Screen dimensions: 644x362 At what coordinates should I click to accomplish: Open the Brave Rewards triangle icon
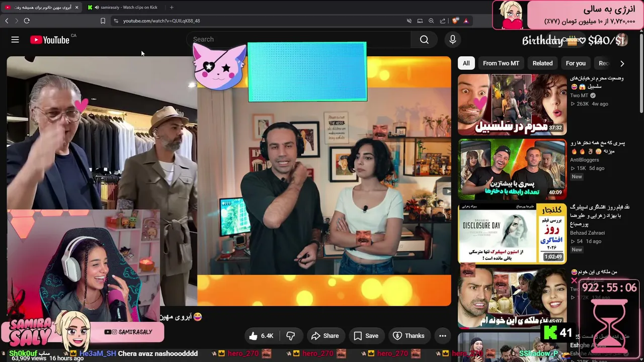[466, 21]
